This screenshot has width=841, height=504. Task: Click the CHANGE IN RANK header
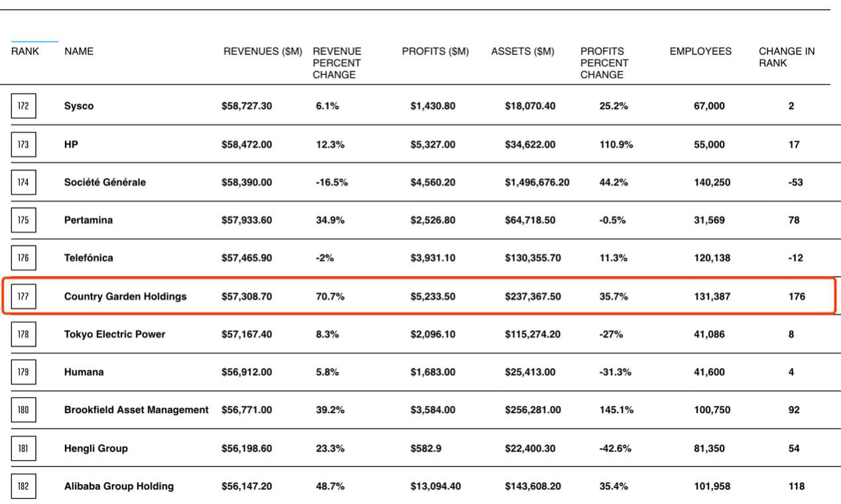(787, 58)
